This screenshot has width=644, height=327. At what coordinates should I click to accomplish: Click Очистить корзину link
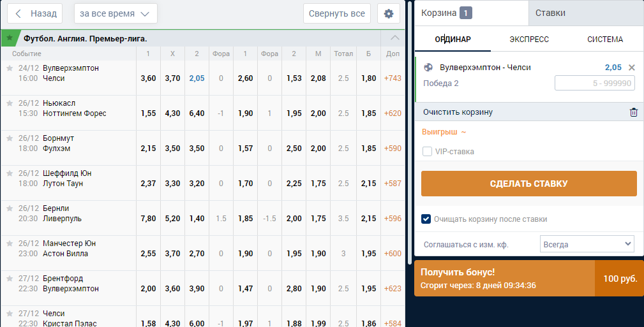pos(458,112)
